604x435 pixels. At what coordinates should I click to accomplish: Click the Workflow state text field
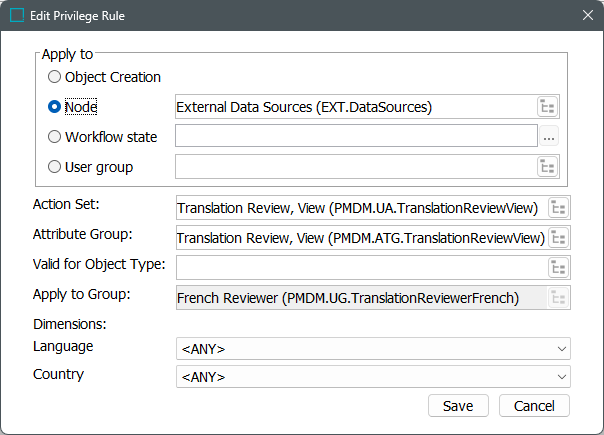pyautogui.click(x=356, y=137)
